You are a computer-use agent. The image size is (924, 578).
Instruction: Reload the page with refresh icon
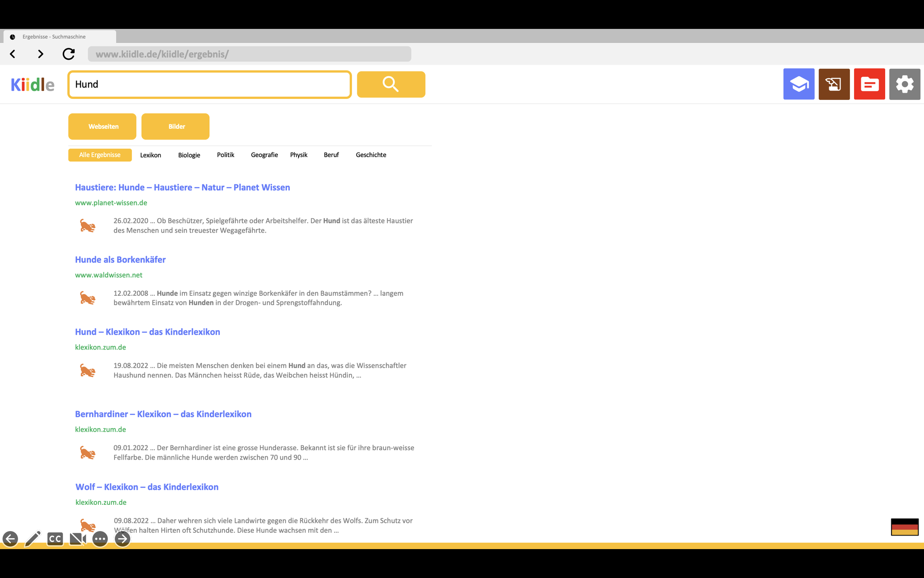(69, 54)
